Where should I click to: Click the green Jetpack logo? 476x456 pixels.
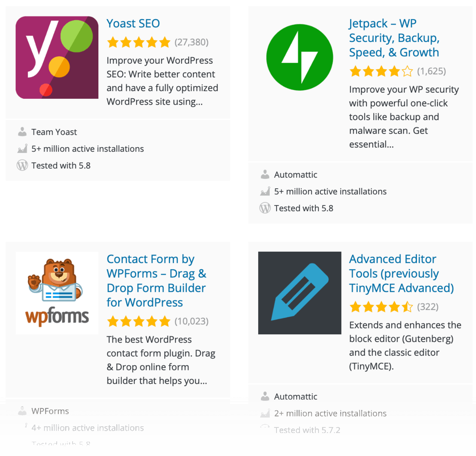coord(299,57)
